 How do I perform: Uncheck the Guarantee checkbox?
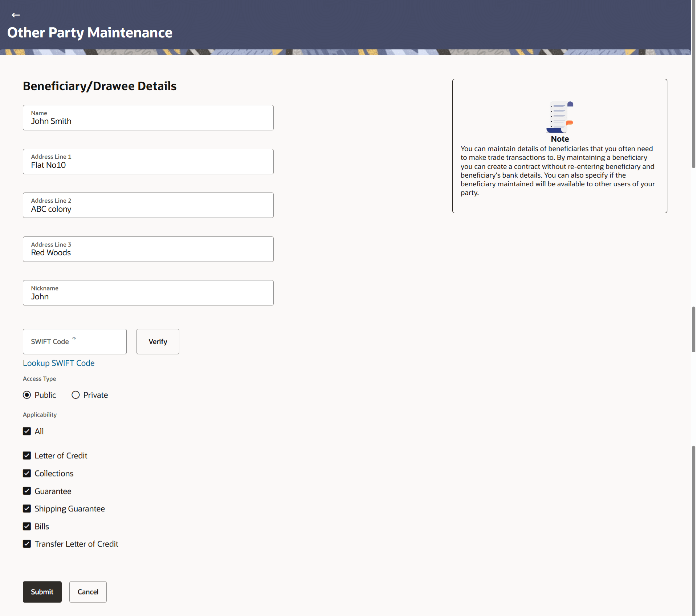(27, 491)
